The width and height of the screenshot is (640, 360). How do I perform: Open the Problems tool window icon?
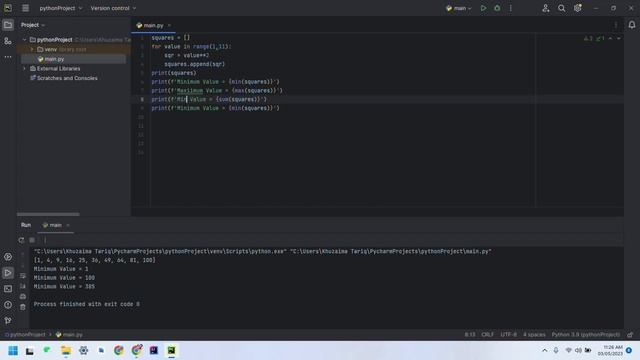point(8,304)
